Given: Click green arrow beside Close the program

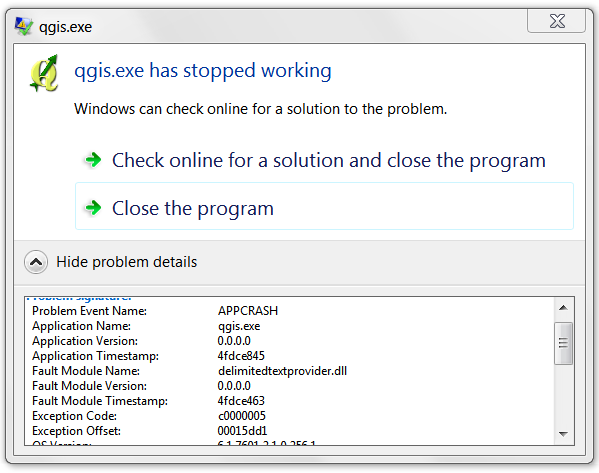Looking at the screenshot, I should click(93, 208).
